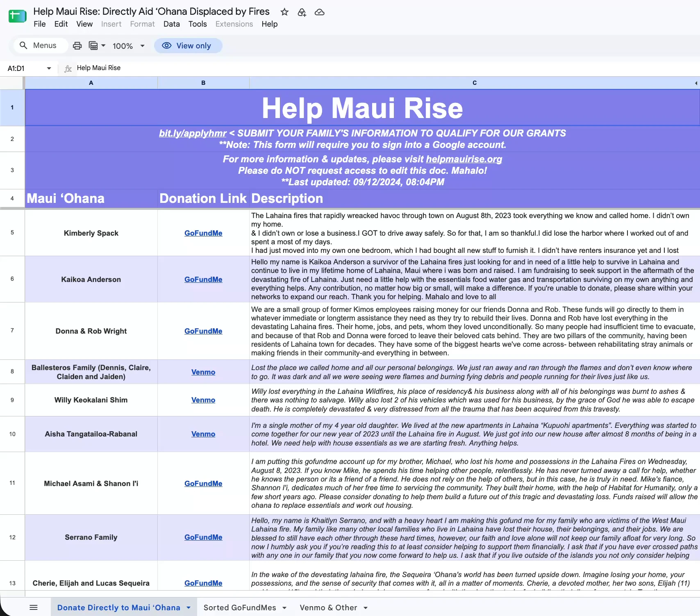Open Sorted GoFundMes tab dropdown arrow

(284, 608)
